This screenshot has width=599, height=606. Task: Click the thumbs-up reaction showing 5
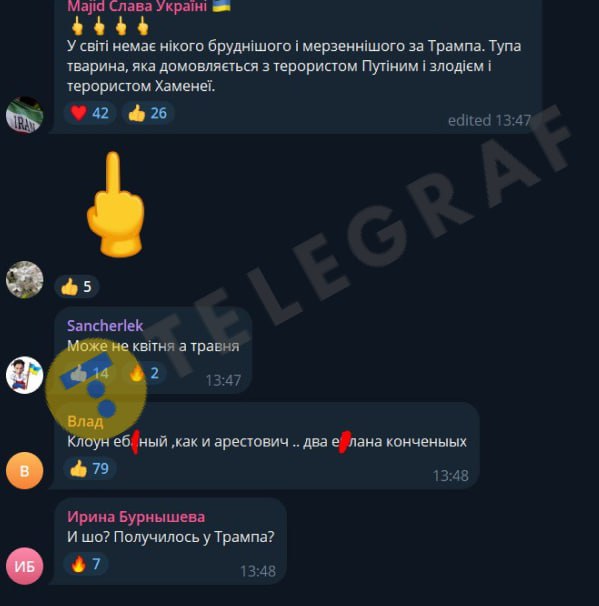pos(77,287)
